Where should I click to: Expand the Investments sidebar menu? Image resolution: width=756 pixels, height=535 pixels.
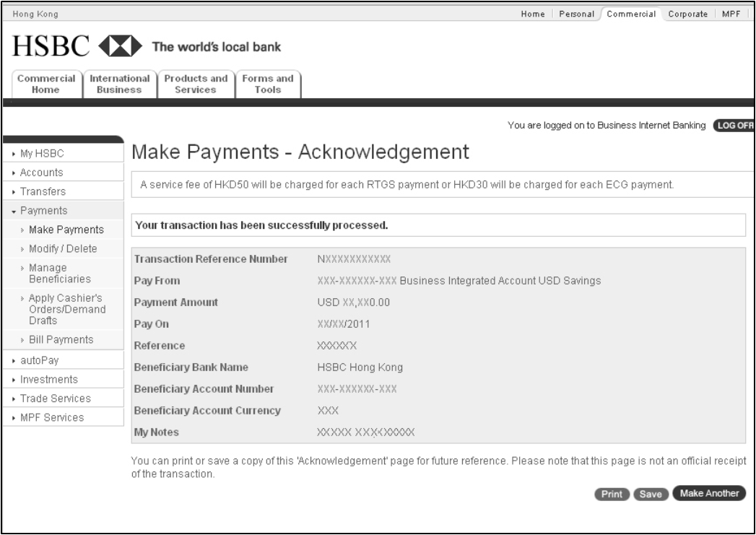coord(48,379)
